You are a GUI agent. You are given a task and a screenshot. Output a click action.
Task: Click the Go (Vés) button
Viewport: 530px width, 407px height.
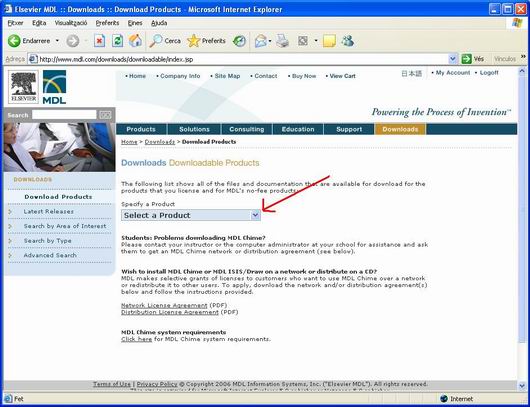coord(473,59)
